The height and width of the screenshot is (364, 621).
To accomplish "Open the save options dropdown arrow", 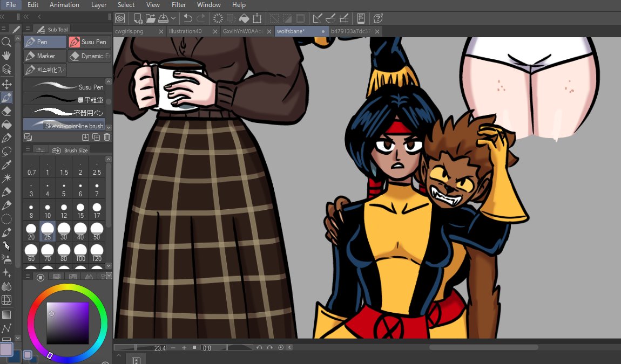I will (173, 18).
